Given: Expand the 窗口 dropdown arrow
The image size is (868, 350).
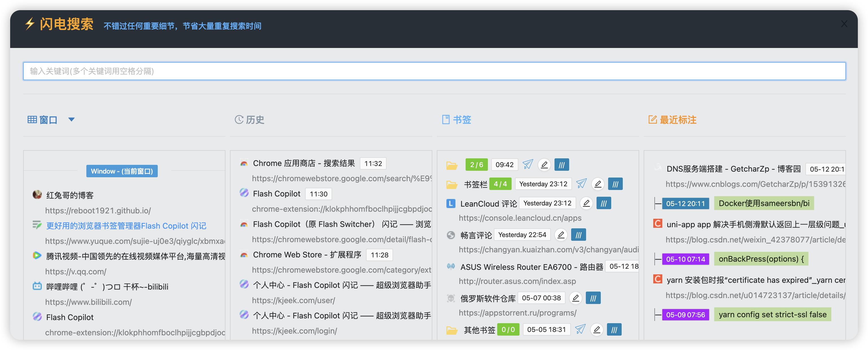Looking at the screenshot, I should pyautogui.click(x=71, y=119).
